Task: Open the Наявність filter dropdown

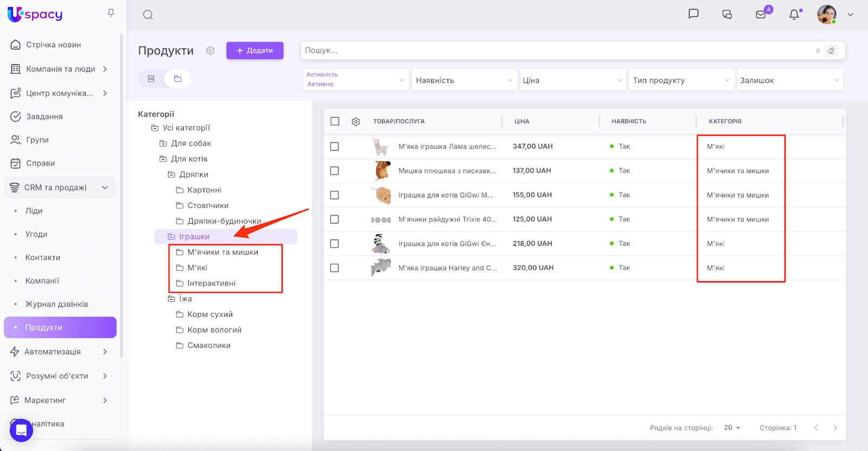Action: tap(464, 80)
